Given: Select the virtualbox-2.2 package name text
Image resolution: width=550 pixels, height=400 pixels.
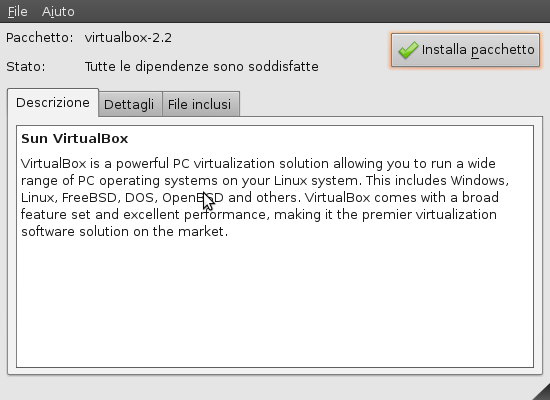Looking at the screenshot, I should coord(128,38).
